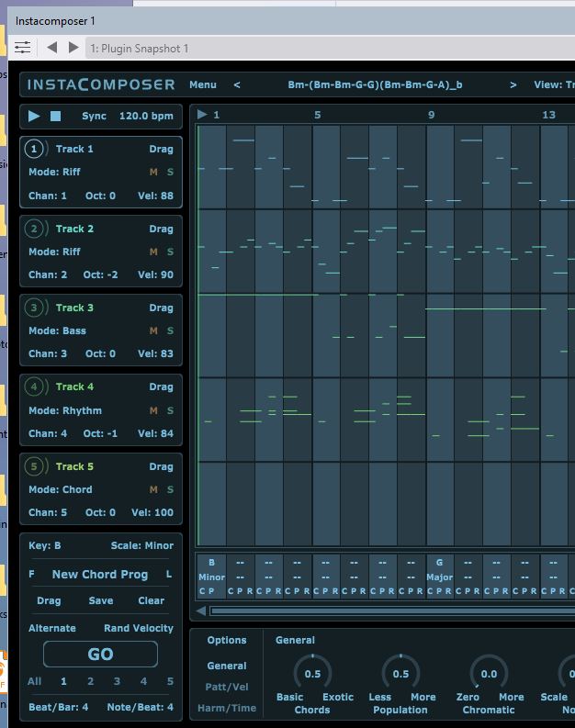
Task: Switch to Harm/Time options tab
Action: click(x=227, y=708)
